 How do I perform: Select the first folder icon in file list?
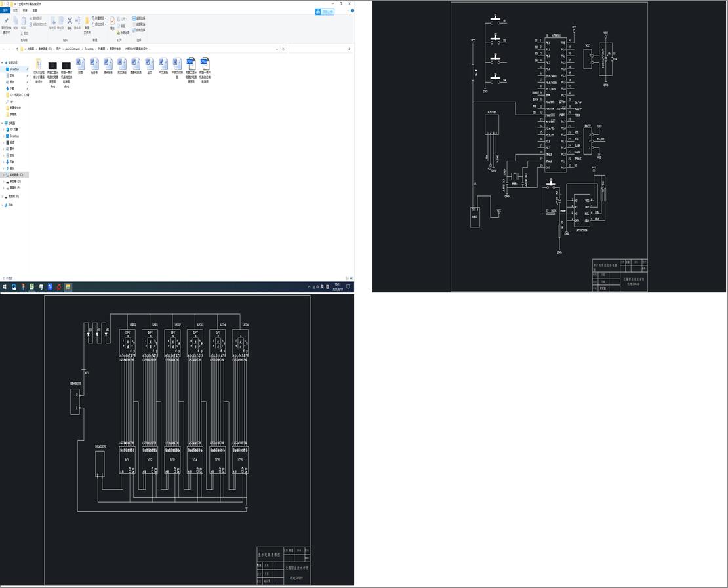click(39, 64)
